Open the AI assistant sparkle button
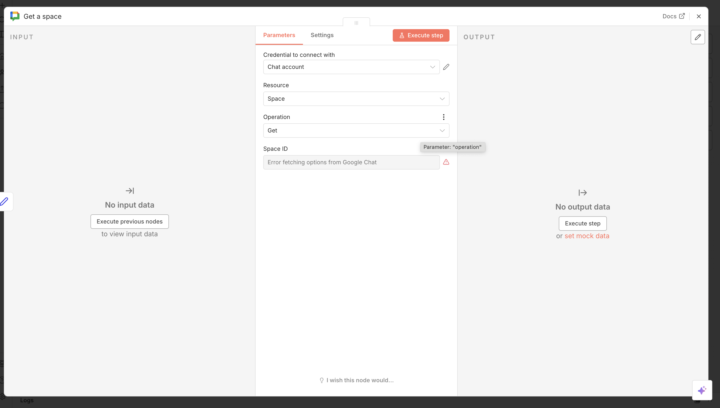 (x=702, y=390)
